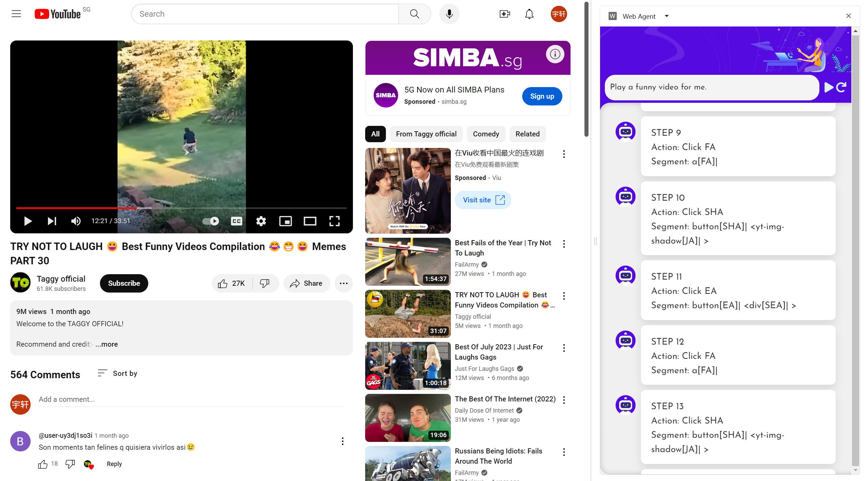
Task: Like the video with 27K likes
Action: pyautogui.click(x=232, y=283)
